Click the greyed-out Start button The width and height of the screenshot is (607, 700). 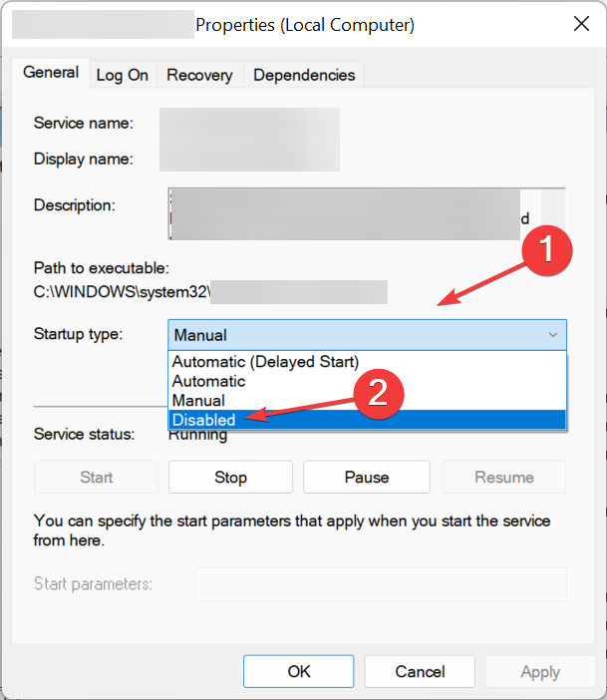[x=96, y=478]
